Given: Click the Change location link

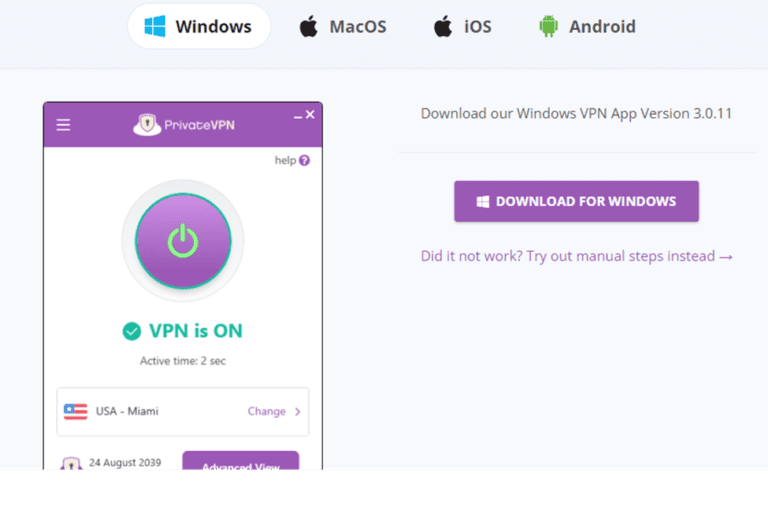Looking at the screenshot, I should [267, 411].
